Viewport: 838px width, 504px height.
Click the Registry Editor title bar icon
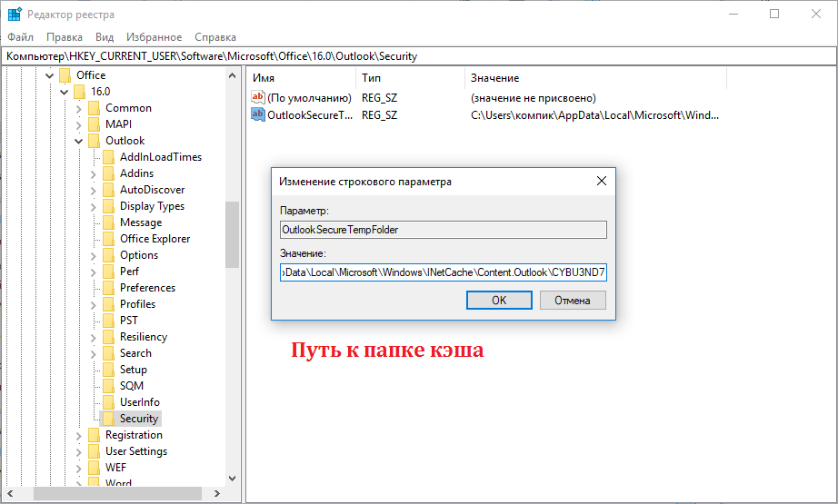coord(15,15)
